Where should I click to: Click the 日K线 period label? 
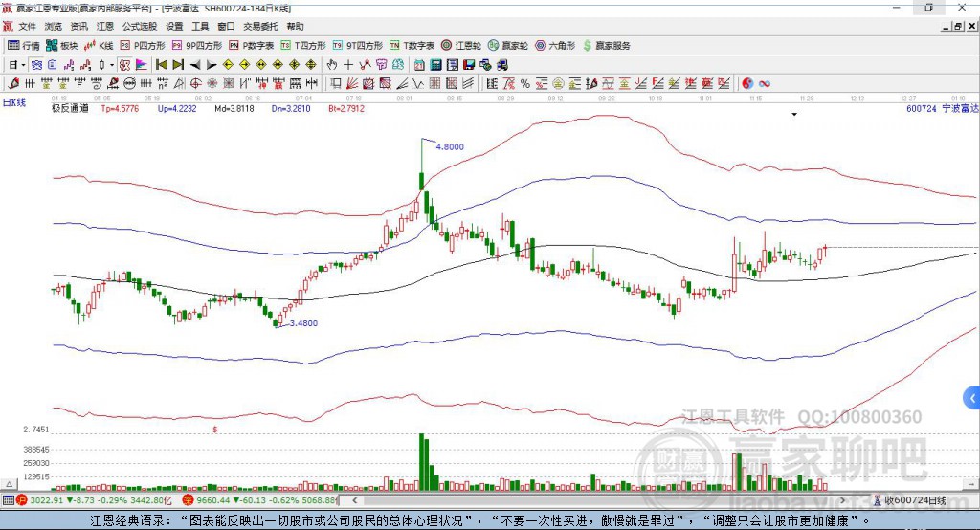click(14, 102)
